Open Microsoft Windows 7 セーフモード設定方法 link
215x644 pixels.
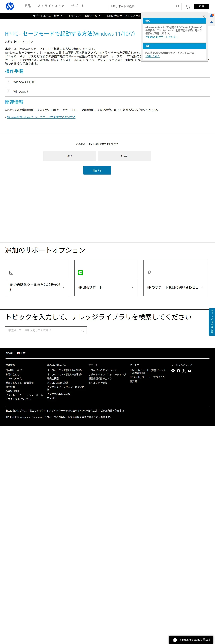coord(41,117)
